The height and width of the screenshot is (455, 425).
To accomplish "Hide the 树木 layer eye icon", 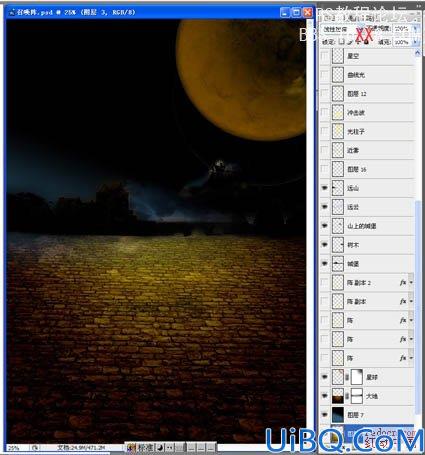I will (324, 245).
